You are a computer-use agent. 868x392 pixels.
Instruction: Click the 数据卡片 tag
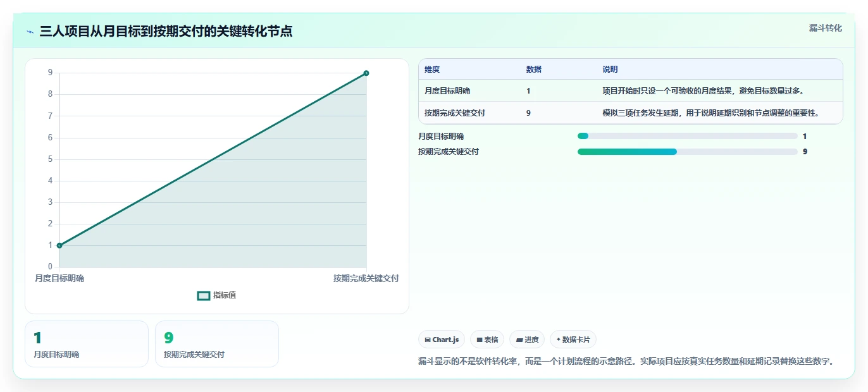[x=573, y=340]
